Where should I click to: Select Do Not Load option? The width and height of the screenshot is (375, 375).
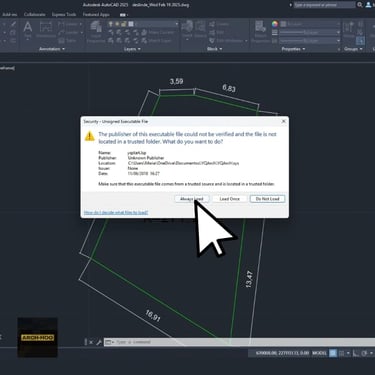click(x=267, y=199)
